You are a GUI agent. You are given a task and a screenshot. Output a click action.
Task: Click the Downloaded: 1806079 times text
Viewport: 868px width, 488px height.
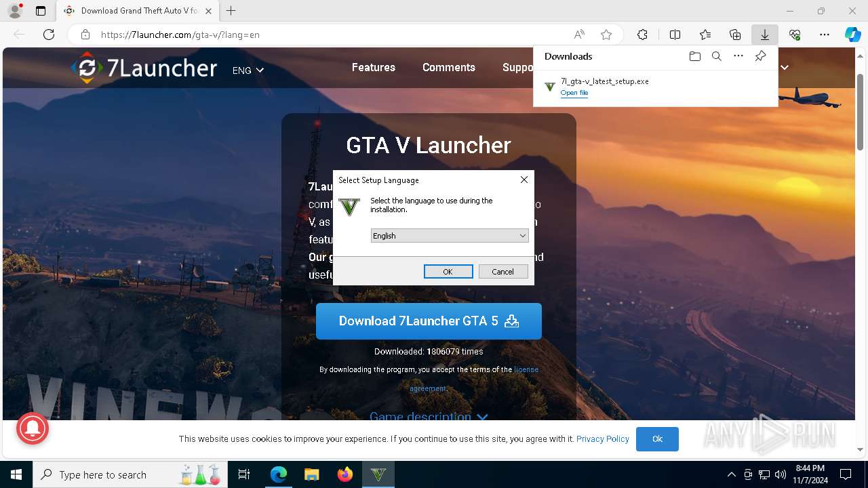pos(429,351)
